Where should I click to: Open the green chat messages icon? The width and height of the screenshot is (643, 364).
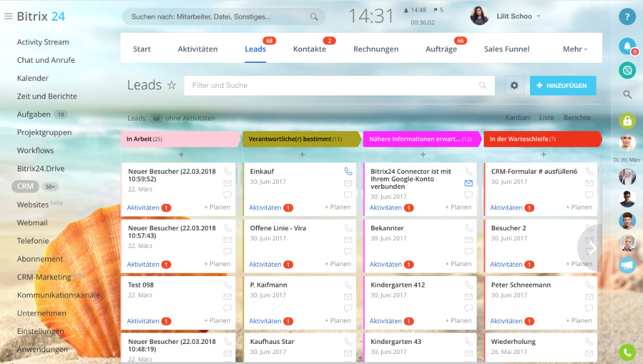(x=627, y=70)
